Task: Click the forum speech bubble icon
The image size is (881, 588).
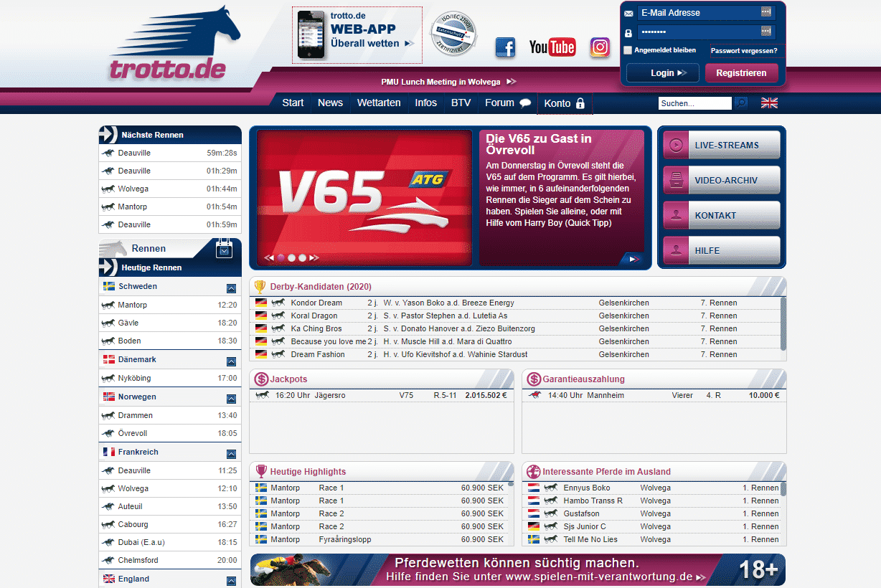Action: (525, 103)
